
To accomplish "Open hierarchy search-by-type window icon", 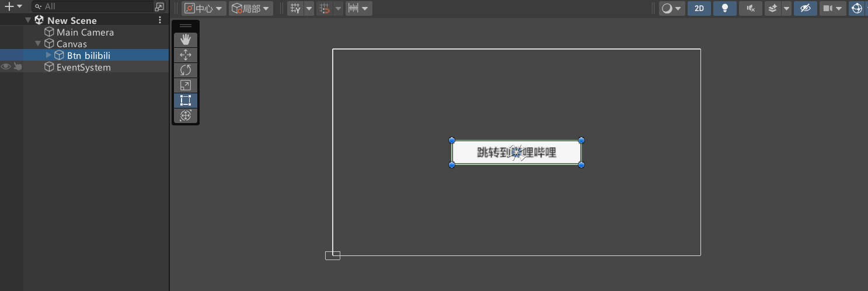I will pyautogui.click(x=159, y=7).
